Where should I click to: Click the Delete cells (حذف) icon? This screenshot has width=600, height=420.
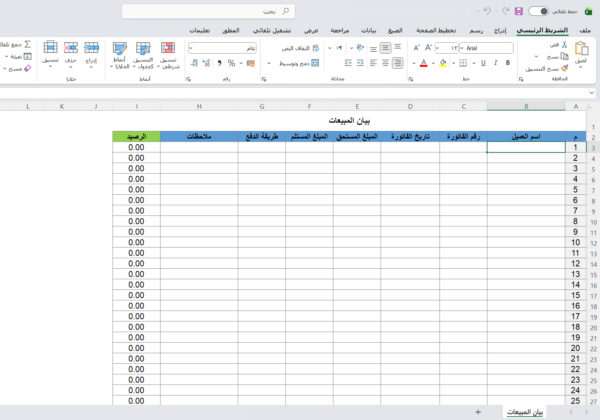pos(70,52)
